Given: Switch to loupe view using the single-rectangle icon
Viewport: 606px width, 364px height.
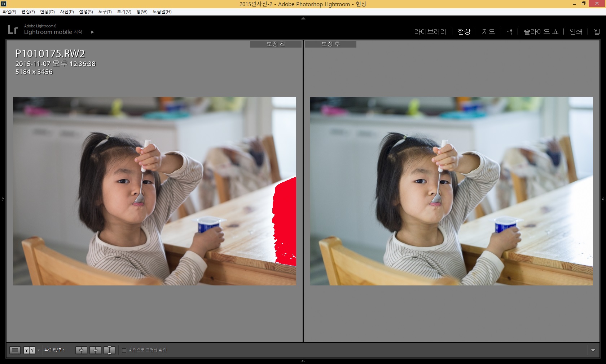Looking at the screenshot, I should [x=15, y=350].
